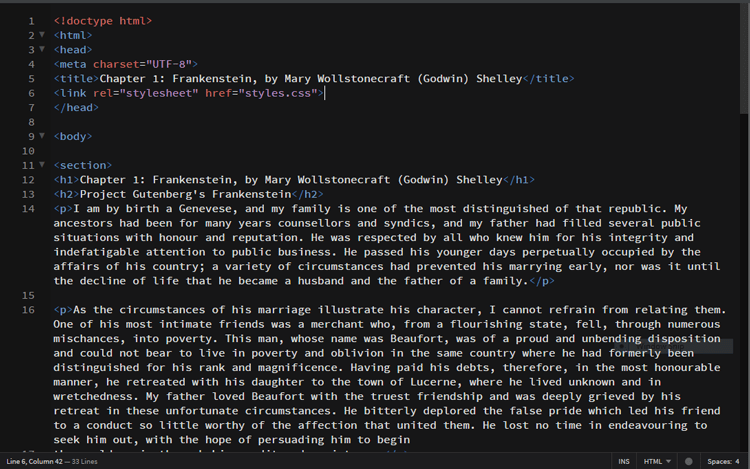Click Line 6, Column 42 cursor indicator

point(34,461)
